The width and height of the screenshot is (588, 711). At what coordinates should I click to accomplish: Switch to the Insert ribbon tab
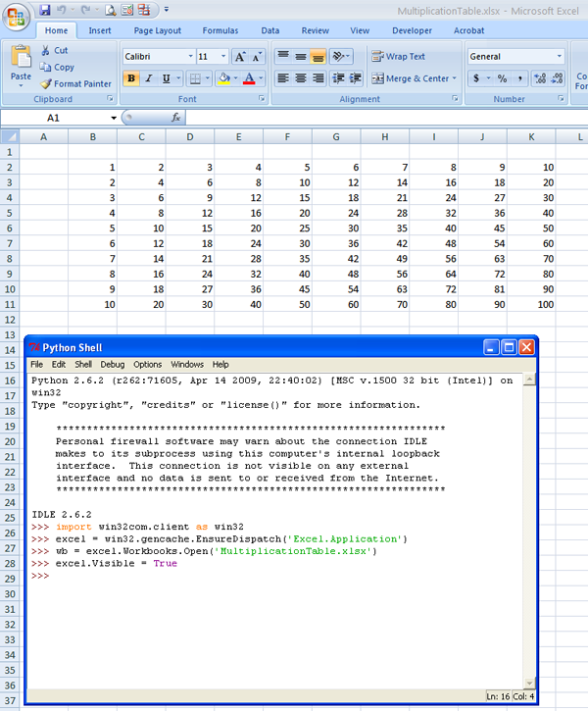tap(100, 30)
